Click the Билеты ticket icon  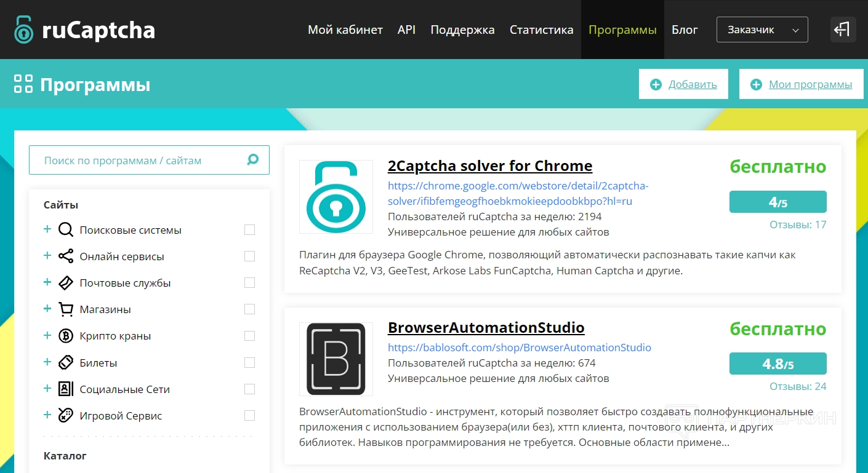pyautogui.click(x=66, y=362)
